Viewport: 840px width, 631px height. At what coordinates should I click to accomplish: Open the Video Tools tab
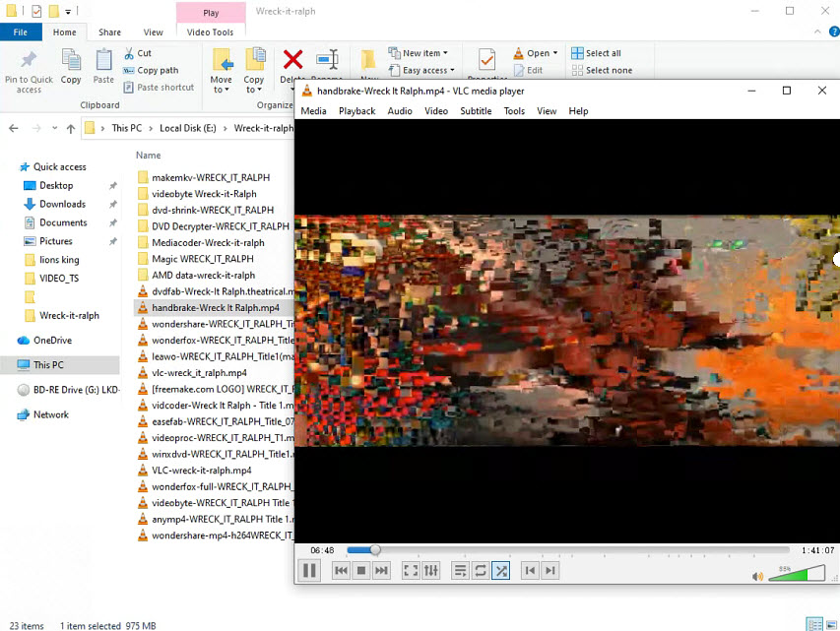coord(210,32)
